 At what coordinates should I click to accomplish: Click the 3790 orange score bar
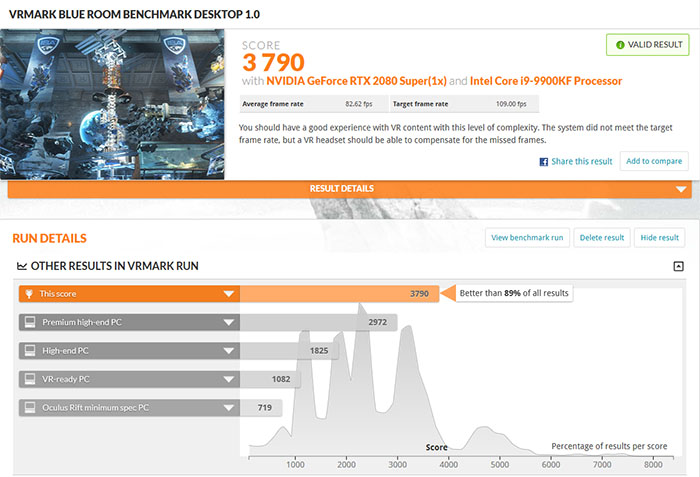[339, 294]
